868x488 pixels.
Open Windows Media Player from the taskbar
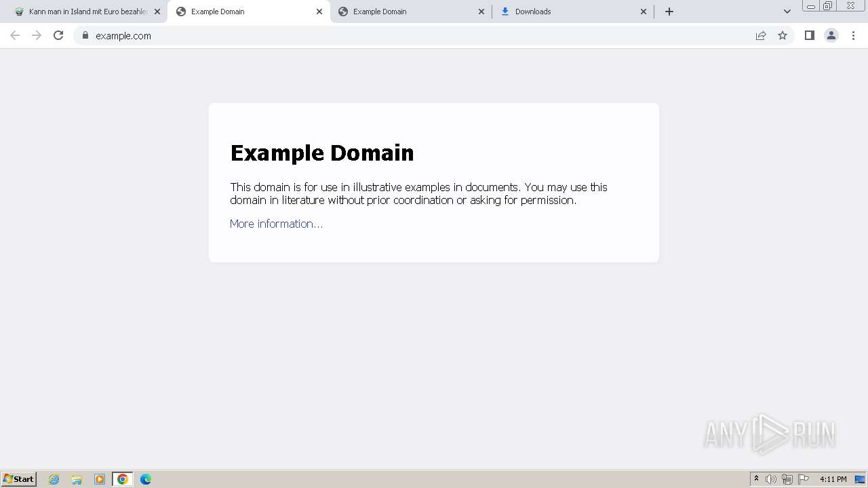[100, 479]
